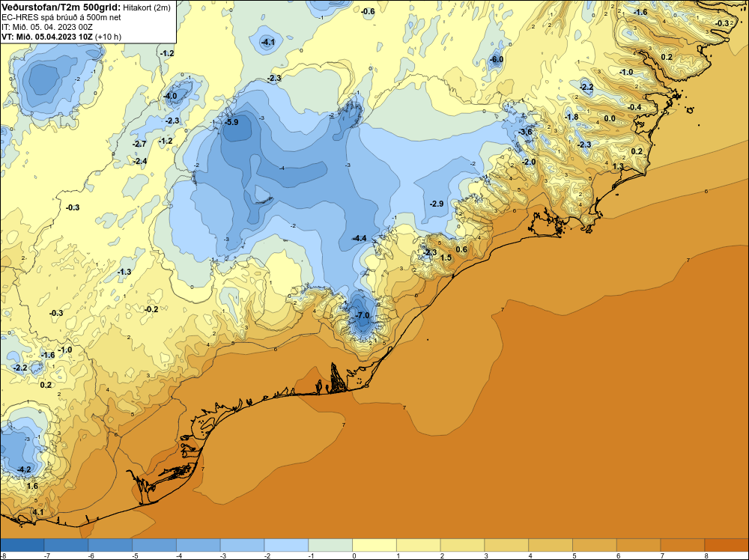Select the 'IT: Mið. 05. 04. 2023 00Z' line
Screen dimensions: 749x560
coord(46,27)
